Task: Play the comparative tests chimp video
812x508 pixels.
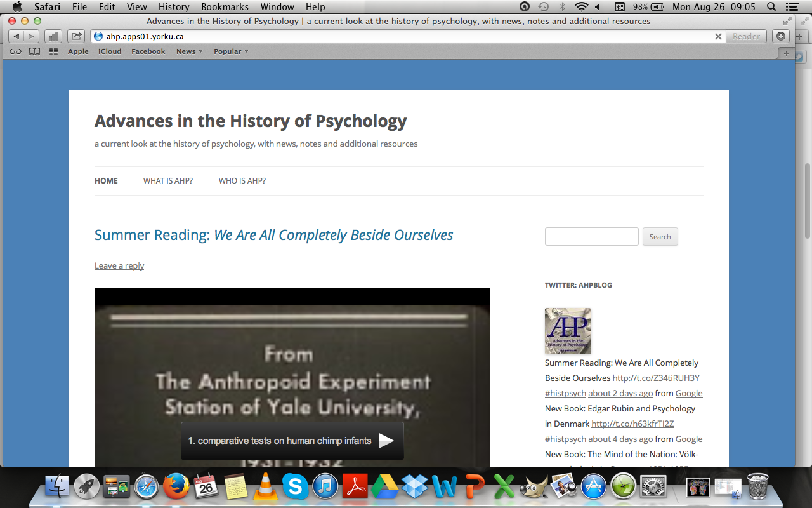Action: pos(386,441)
